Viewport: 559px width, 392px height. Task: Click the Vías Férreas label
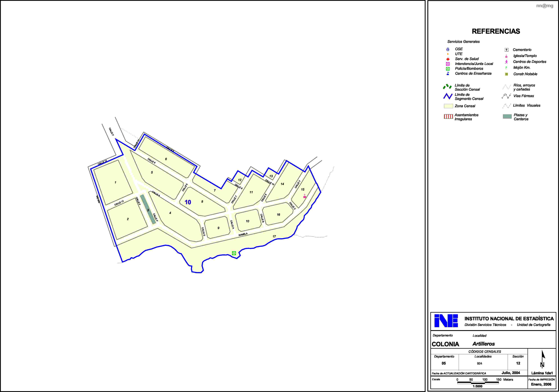pos(524,96)
